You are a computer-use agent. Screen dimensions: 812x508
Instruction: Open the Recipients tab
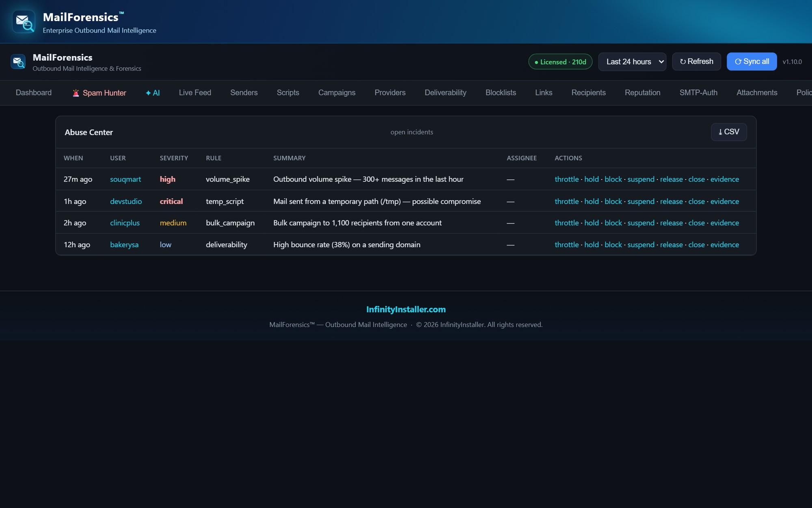(x=588, y=93)
